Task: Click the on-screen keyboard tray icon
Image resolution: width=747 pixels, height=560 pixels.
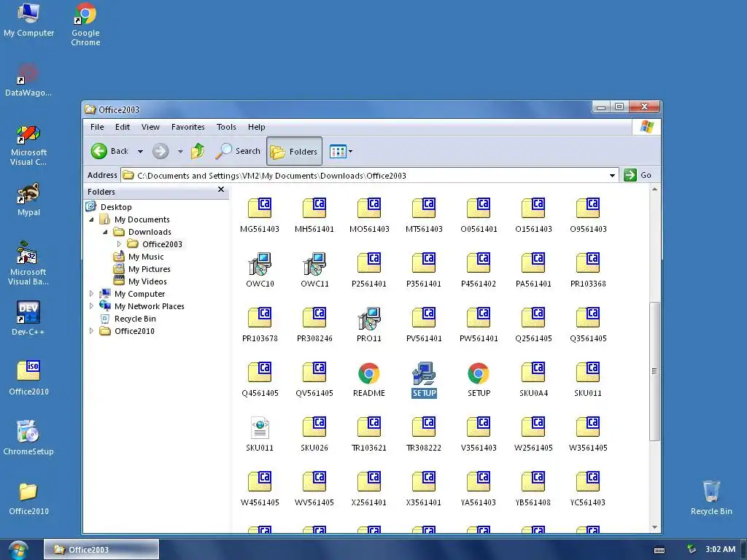Action: pyautogui.click(x=659, y=550)
